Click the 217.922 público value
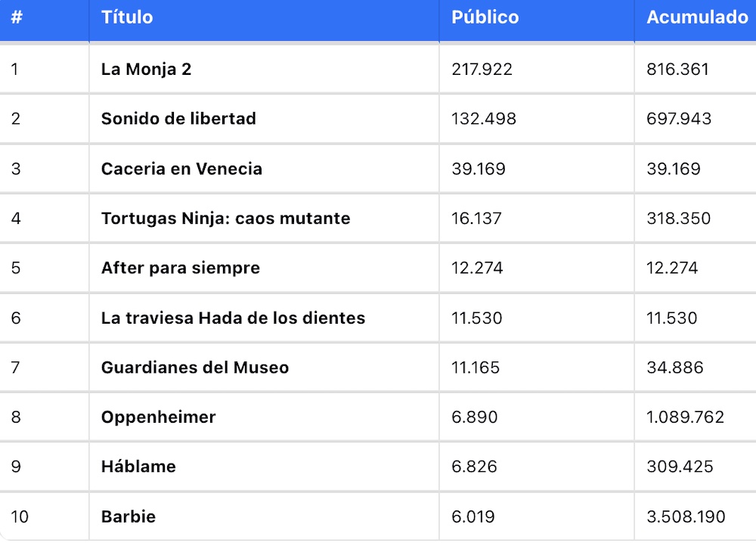756x543 pixels. [482, 69]
